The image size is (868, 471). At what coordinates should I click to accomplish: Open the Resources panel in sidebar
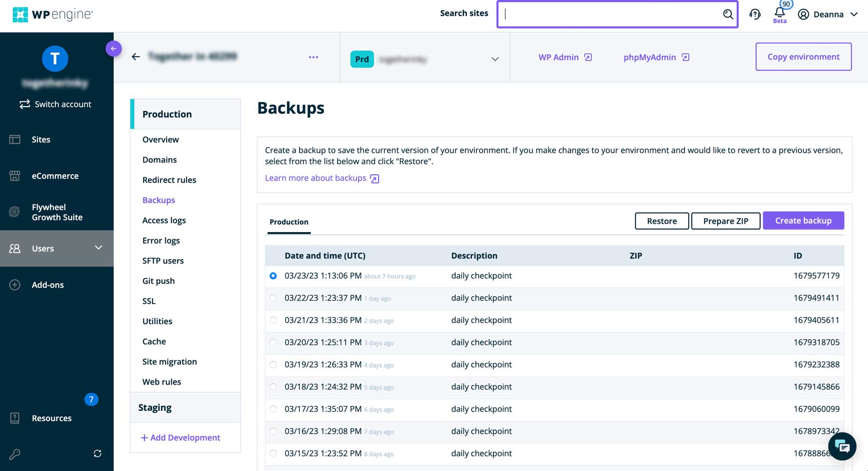[51, 418]
